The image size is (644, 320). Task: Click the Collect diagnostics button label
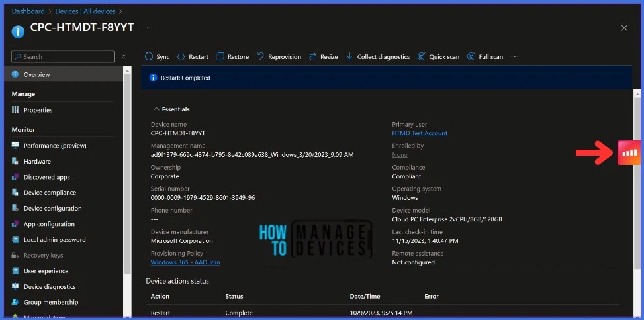pyautogui.click(x=384, y=57)
